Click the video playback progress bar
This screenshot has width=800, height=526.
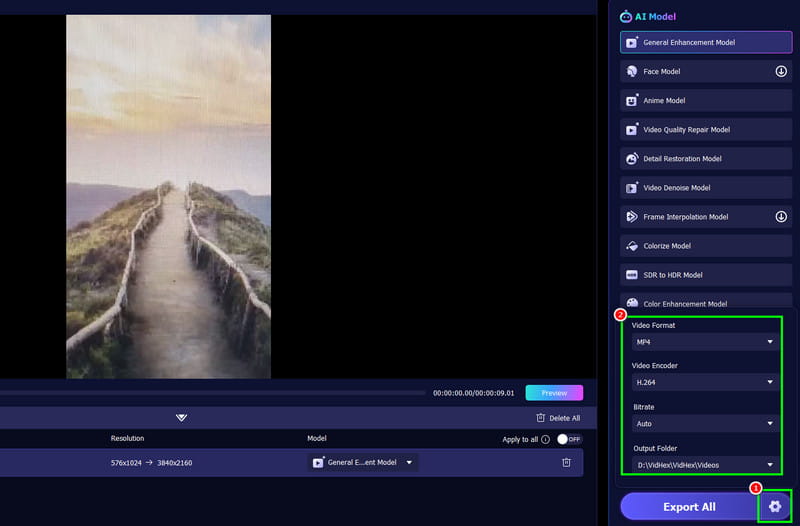pyautogui.click(x=212, y=393)
